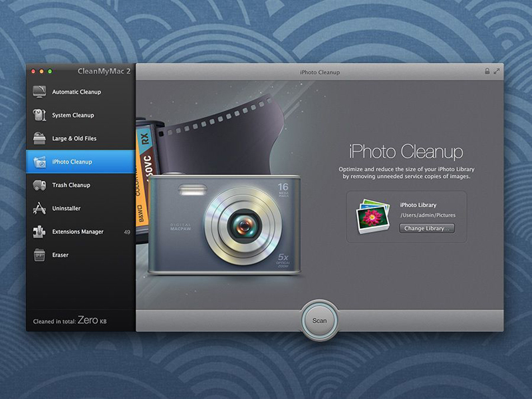Click the lock icon in the title bar

(487, 71)
